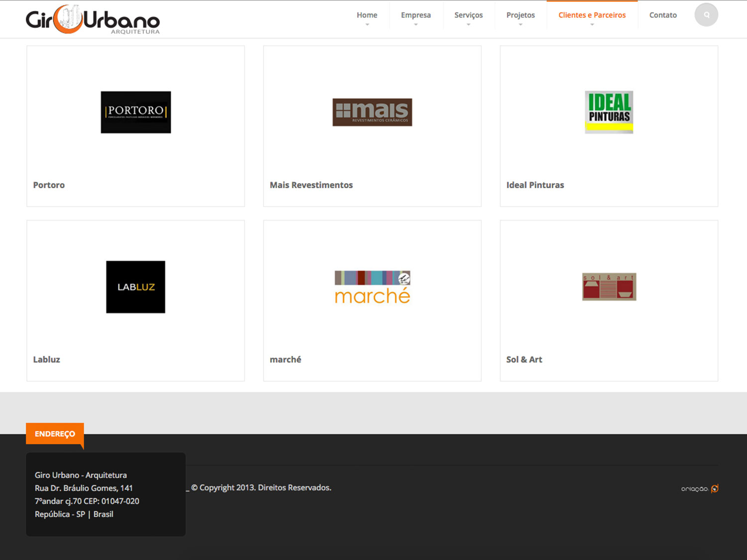Expand the arrow below Empresa
Image resolution: width=747 pixels, height=560 pixels.
pos(416,24)
